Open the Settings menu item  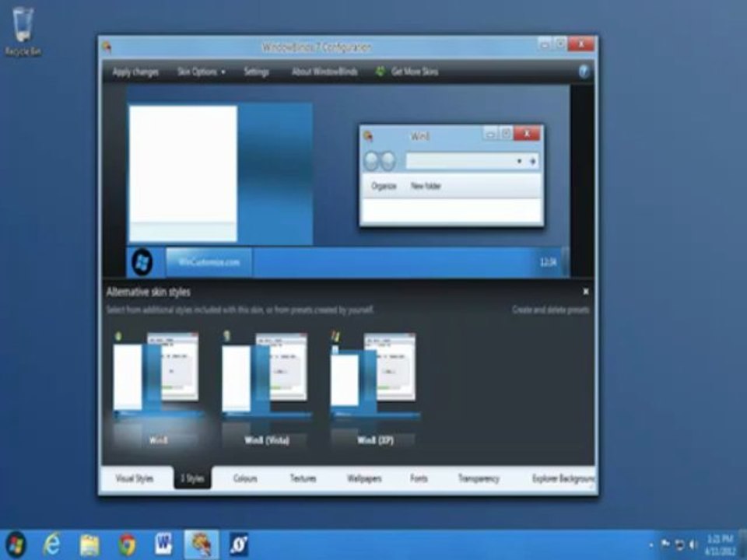point(256,72)
